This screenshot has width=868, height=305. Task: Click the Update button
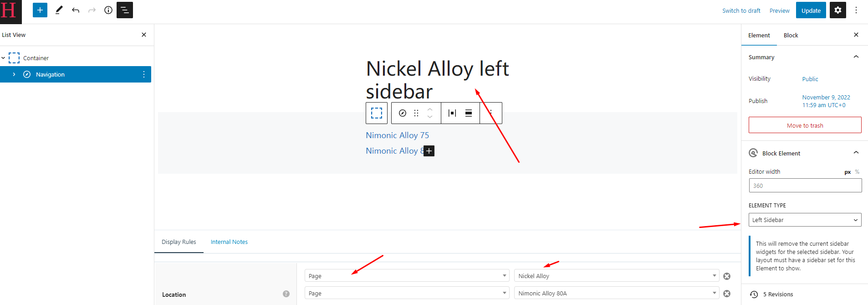click(811, 10)
